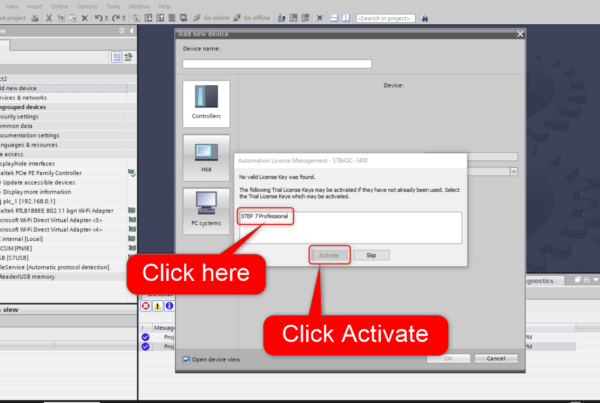The height and width of the screenshot is (403, 600).
Task: Click the Device name input field
Action: point(277,64)
